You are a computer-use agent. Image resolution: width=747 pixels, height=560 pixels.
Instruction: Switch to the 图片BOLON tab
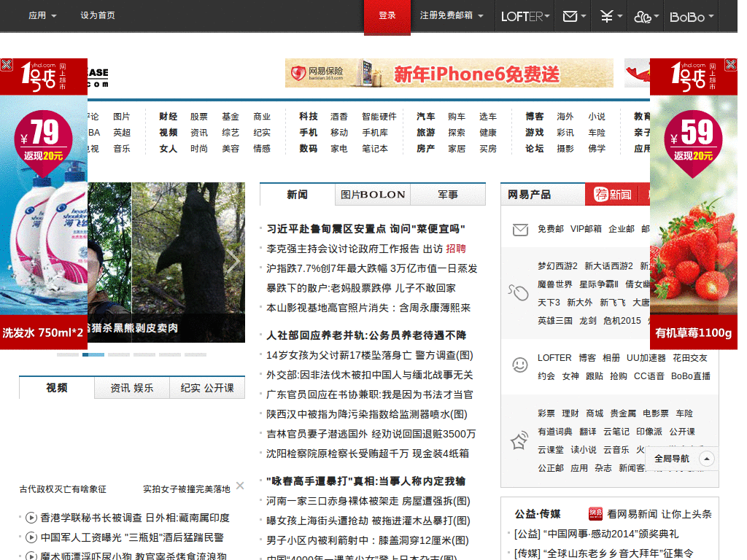pyautogui.click(x=373, y=195)
